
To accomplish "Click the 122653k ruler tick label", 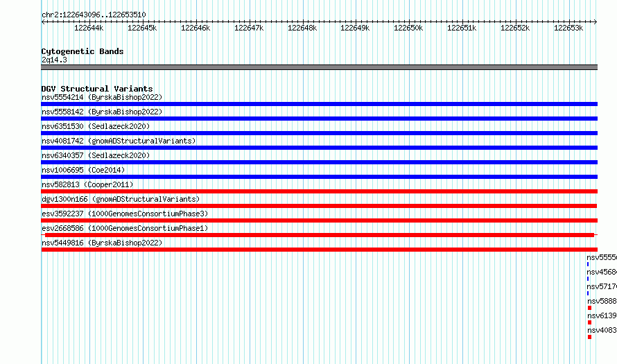I will click(x=568, y=28).
